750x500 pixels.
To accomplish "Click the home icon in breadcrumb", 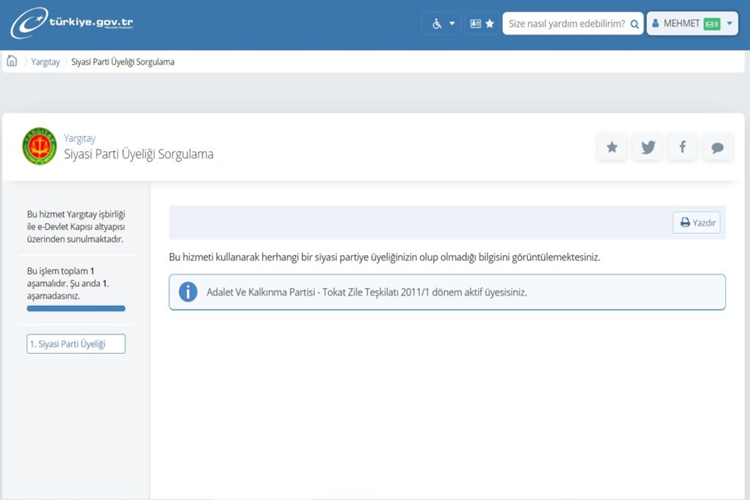I will point(12,61).
